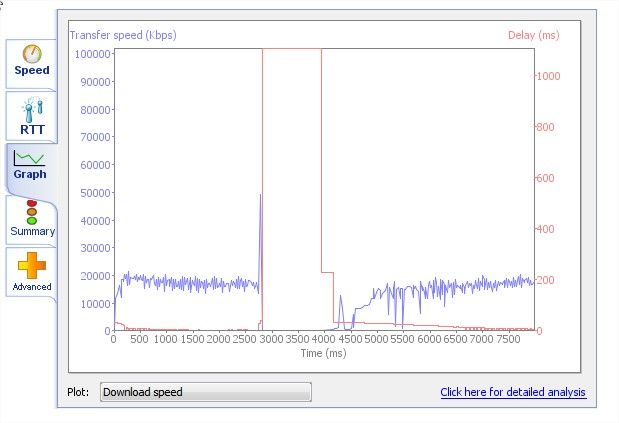
Task: Click the 3500 time axis tick label
Action: (297, 339)
